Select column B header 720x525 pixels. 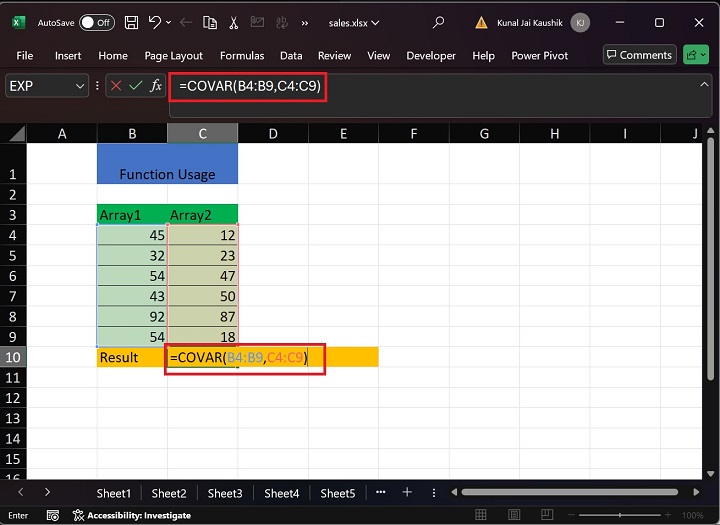coord(132,134)
